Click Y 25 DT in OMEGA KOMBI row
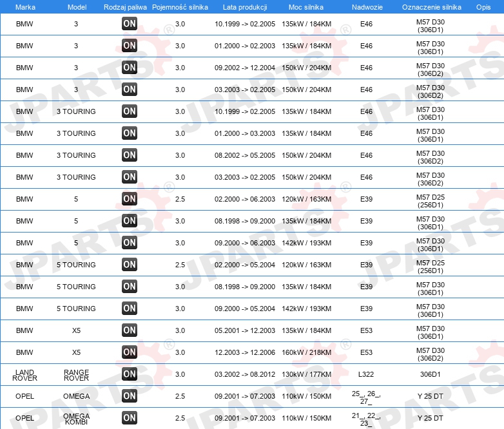 (x=431, y=418)
